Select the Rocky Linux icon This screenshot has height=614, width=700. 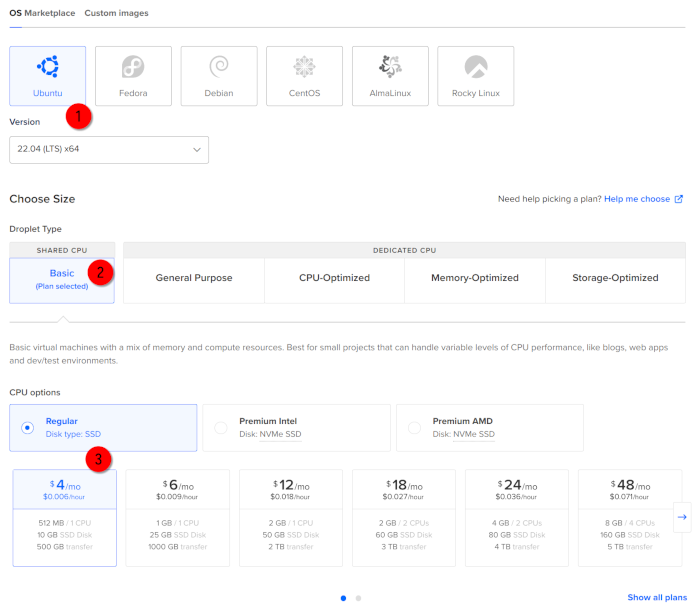point(476,68)
